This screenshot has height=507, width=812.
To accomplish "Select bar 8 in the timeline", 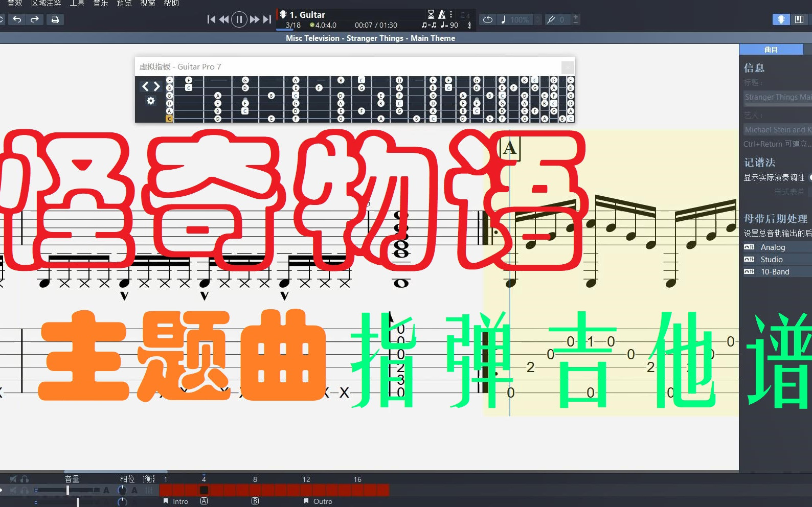I will [255, 490].
